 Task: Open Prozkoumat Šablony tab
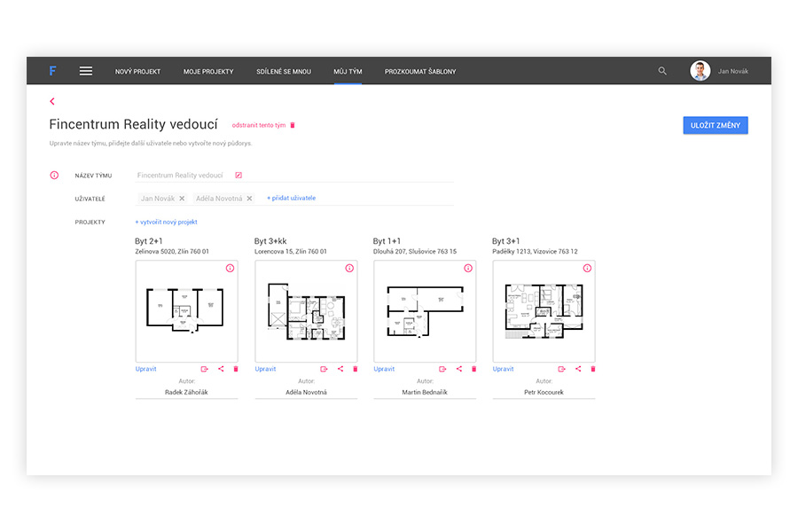tap(420, 71)
